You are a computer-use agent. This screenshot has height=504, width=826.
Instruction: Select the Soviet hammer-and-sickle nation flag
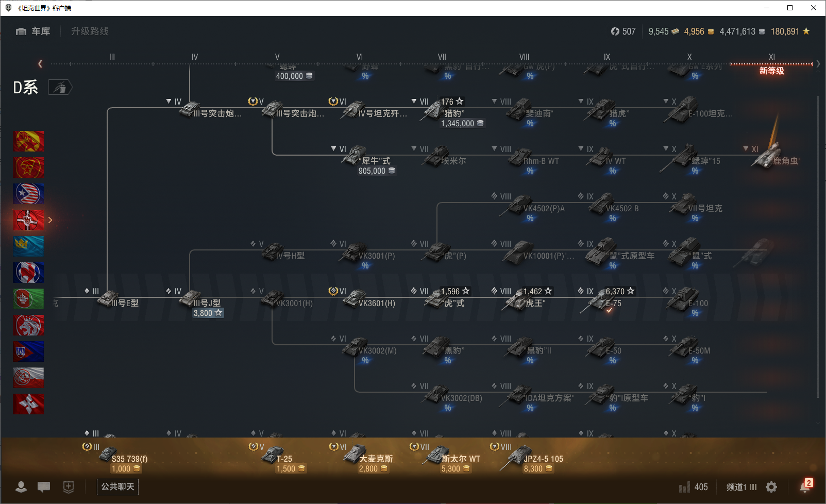(x=28, y=141)
